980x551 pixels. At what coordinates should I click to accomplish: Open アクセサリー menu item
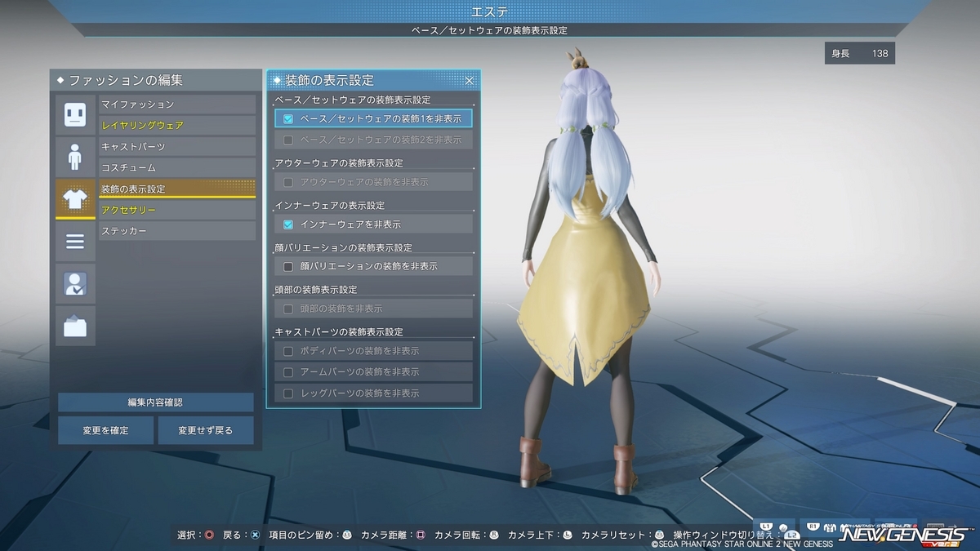click(x=177, y=210)
